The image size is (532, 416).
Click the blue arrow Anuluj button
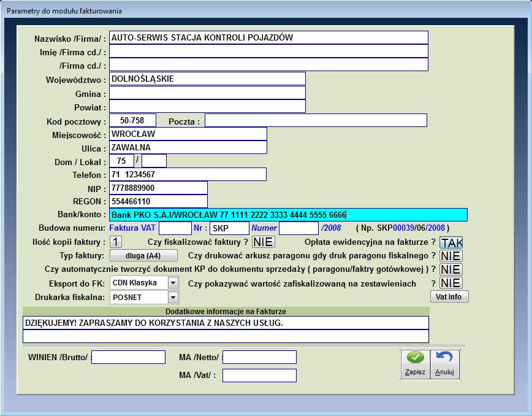(445, 364)
